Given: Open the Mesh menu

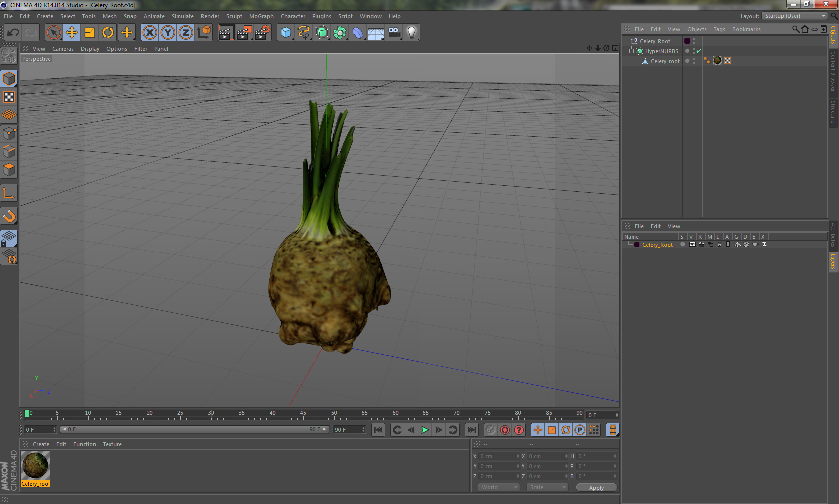Looking at the screenshot, I should (110, 16).
